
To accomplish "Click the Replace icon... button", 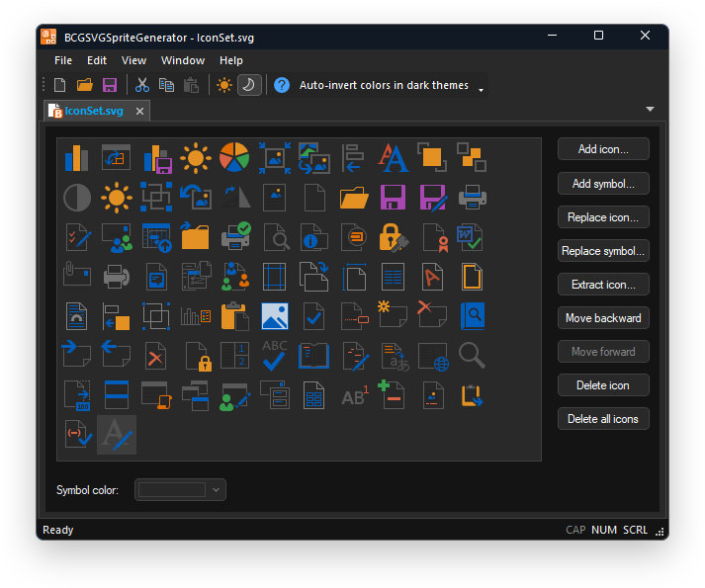I will point(603,217).
